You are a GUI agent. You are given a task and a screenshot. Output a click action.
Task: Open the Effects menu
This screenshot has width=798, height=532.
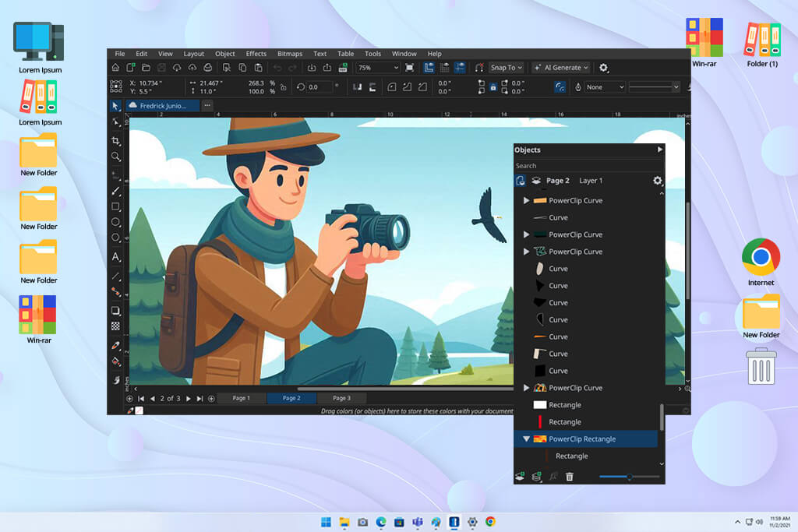(x=256, y=54)
